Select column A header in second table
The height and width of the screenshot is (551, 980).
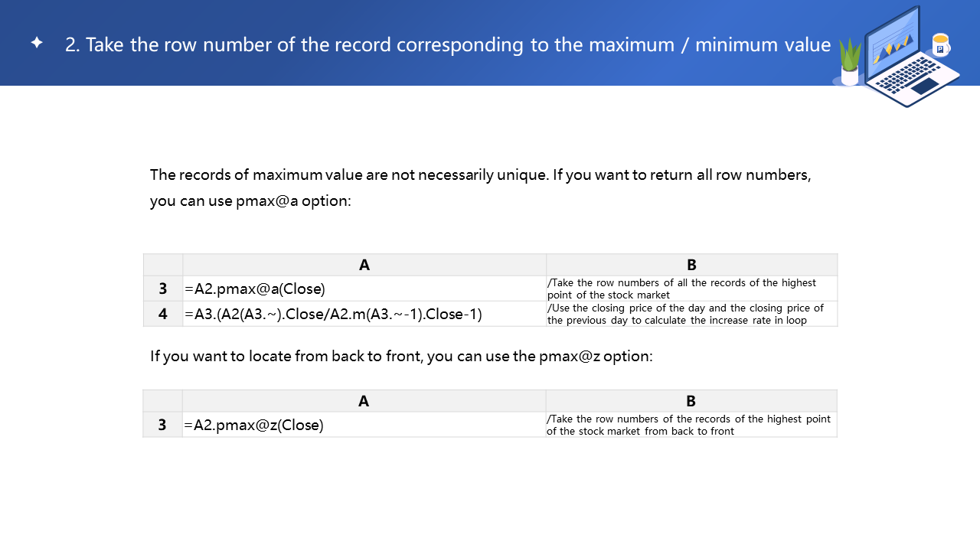point(364,401)
